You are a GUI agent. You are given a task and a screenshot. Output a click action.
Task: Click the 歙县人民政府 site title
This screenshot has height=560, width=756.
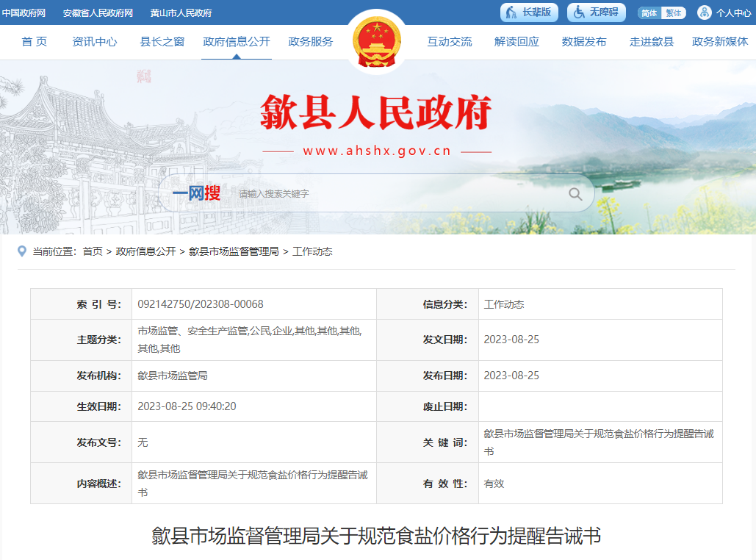tap(376, 112)
